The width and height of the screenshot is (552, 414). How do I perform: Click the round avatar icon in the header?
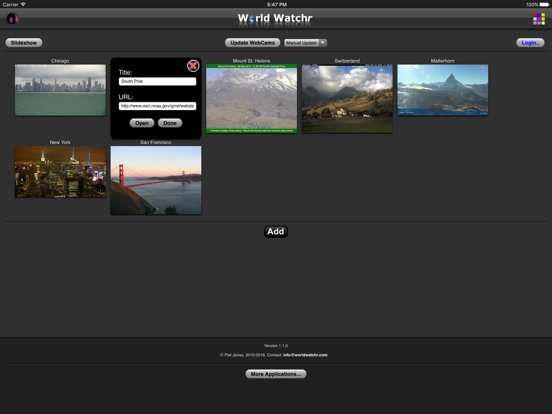pyautogui.click(x=12, y=18)
